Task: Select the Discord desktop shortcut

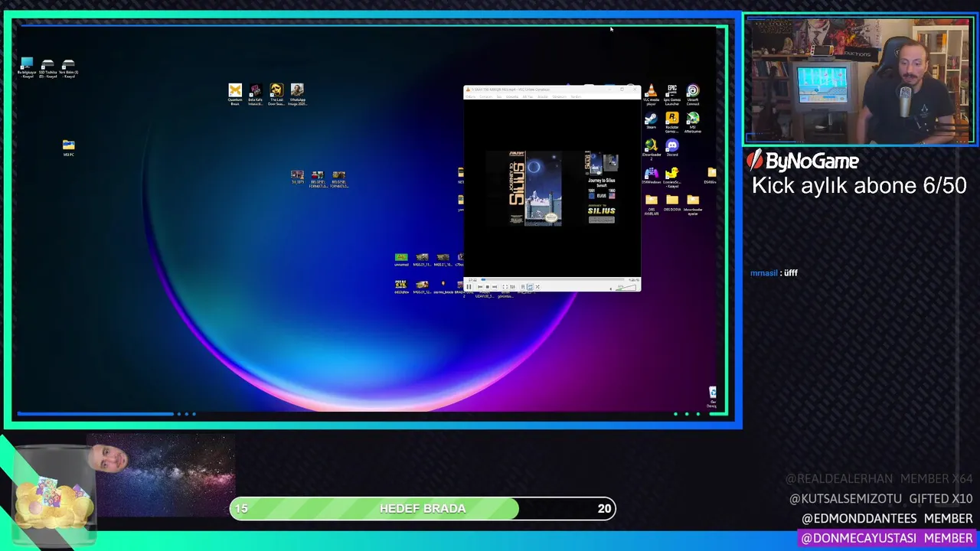Action: (671, 148)
